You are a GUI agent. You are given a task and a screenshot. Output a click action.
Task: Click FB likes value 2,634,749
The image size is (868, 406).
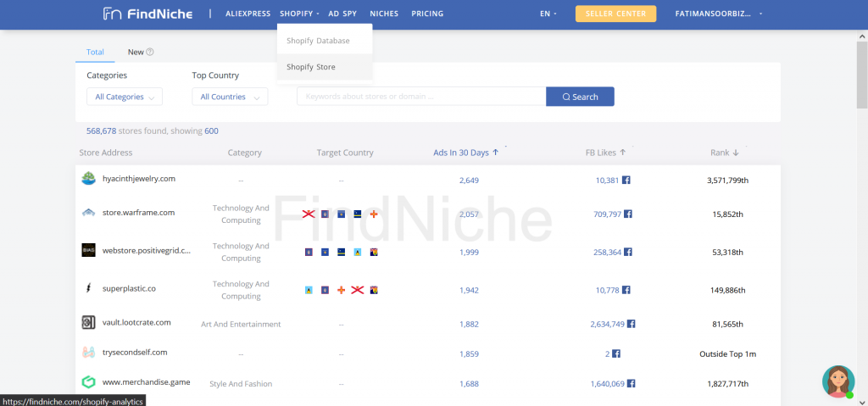tap(607, 324)
